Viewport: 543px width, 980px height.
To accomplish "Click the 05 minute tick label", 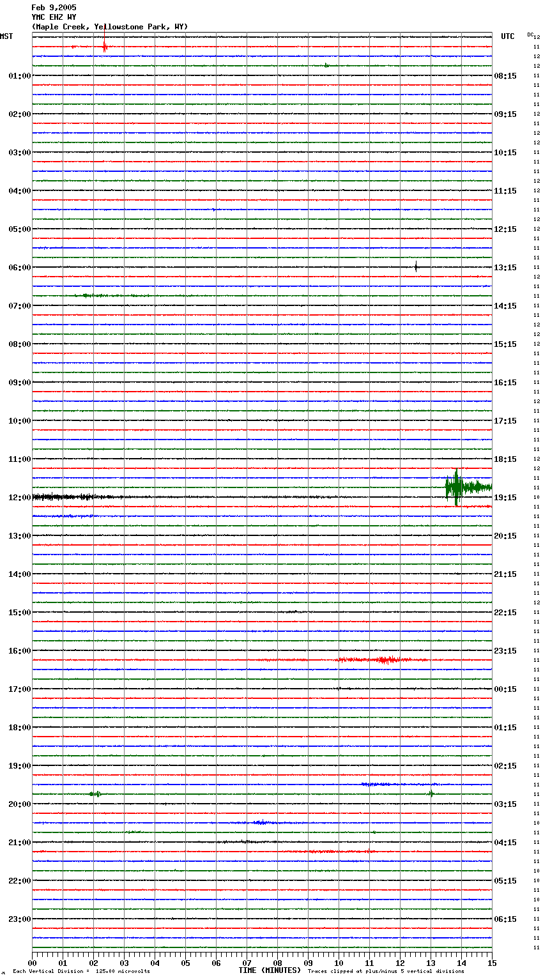I will [x=185, y=963].
